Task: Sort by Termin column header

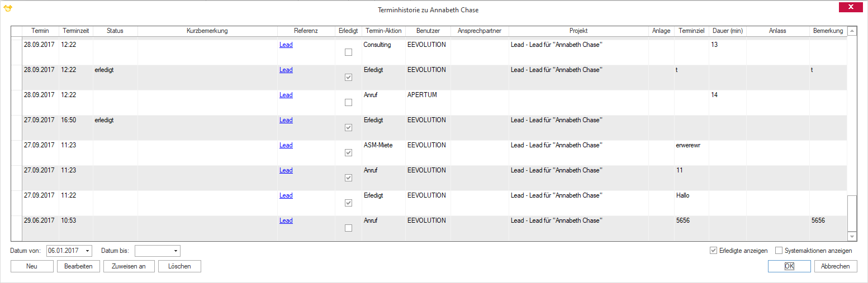Action: (40, 31)
